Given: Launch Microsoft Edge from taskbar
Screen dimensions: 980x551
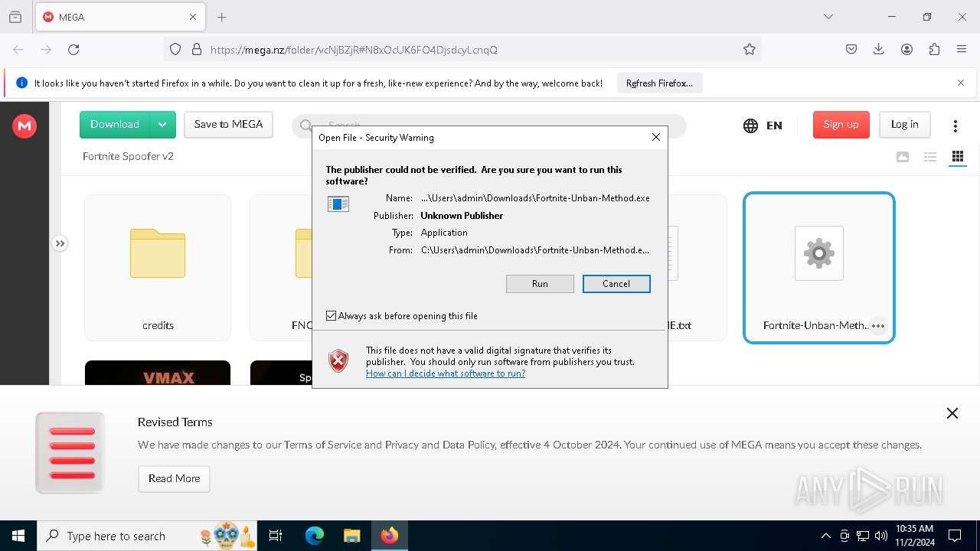Looking at the screenshot, I should [x=315, y=536].
